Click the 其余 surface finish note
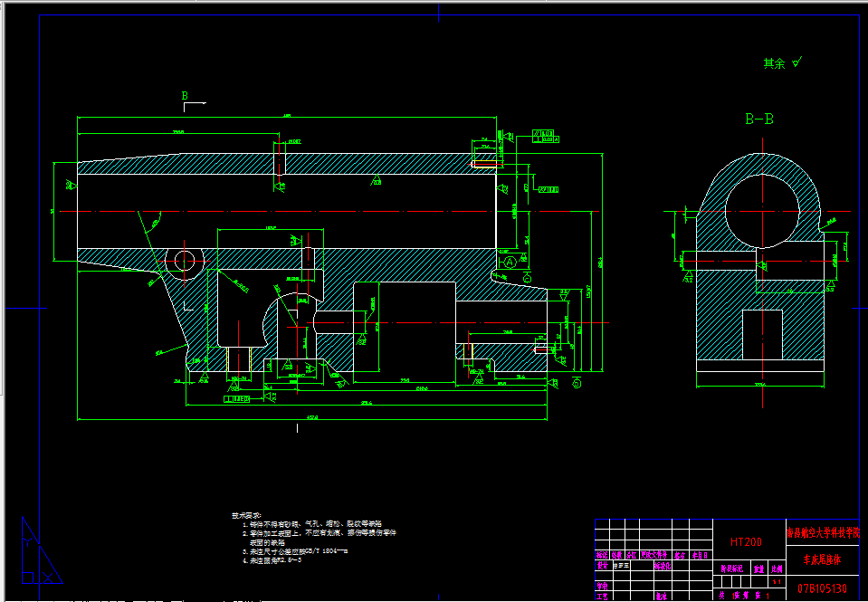The image size is (868, 602). pyautogui.click(x=782, y=63)
